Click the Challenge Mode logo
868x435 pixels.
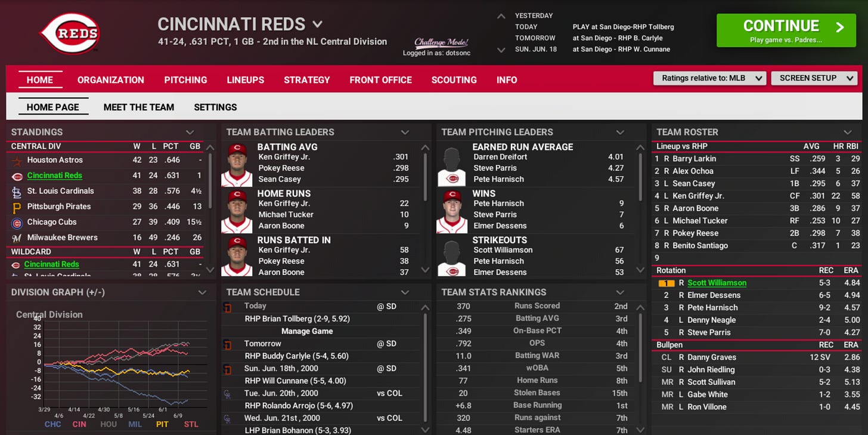442,42
